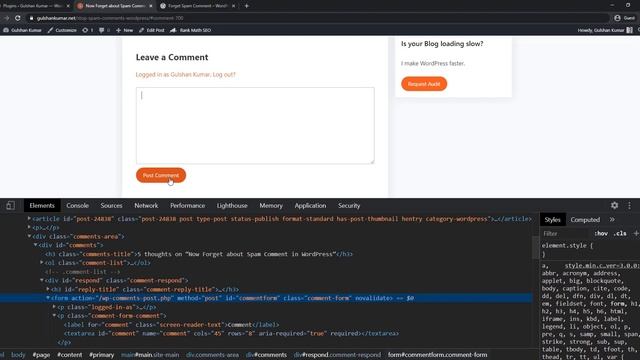Select the textarea id comment line
This screenshot has width=640, height=360.
231,333
